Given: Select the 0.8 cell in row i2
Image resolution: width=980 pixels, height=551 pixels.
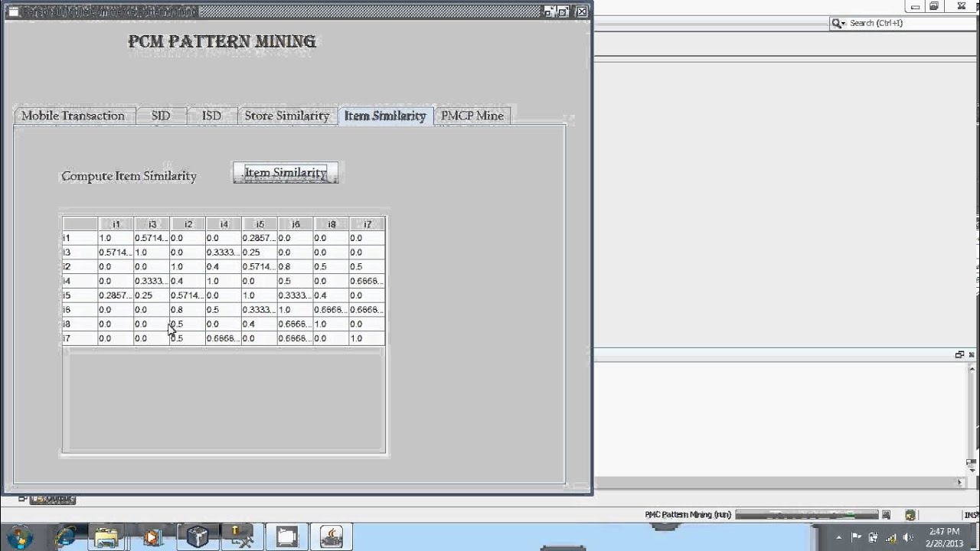Looking at the screenshot, I should (296, 266).
